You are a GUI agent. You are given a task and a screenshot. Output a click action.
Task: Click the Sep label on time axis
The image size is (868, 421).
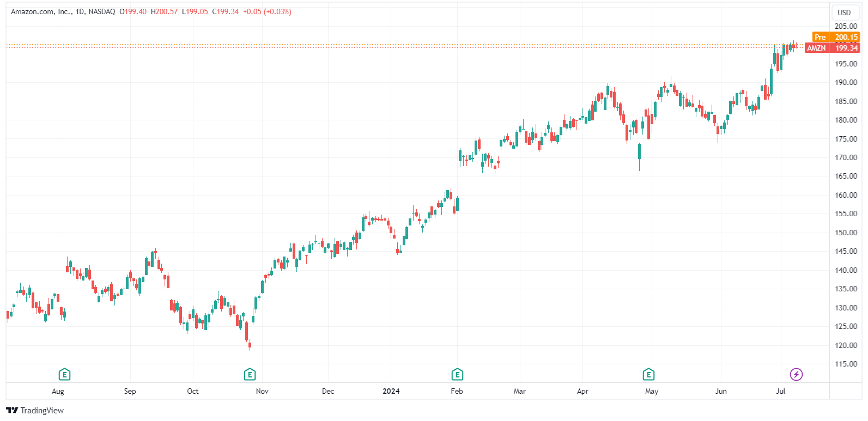[x=130, y=391]
